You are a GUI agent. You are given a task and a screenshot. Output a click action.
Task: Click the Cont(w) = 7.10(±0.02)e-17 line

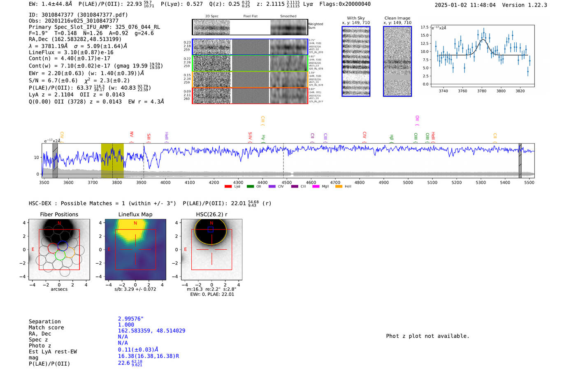[x=96, y=66]
